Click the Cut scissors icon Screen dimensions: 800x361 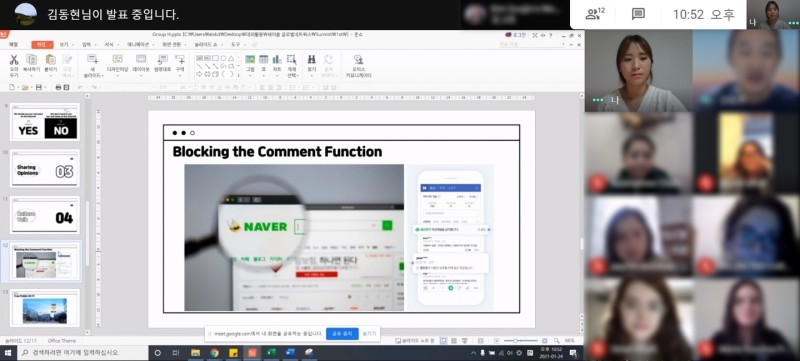coord(14,60)
